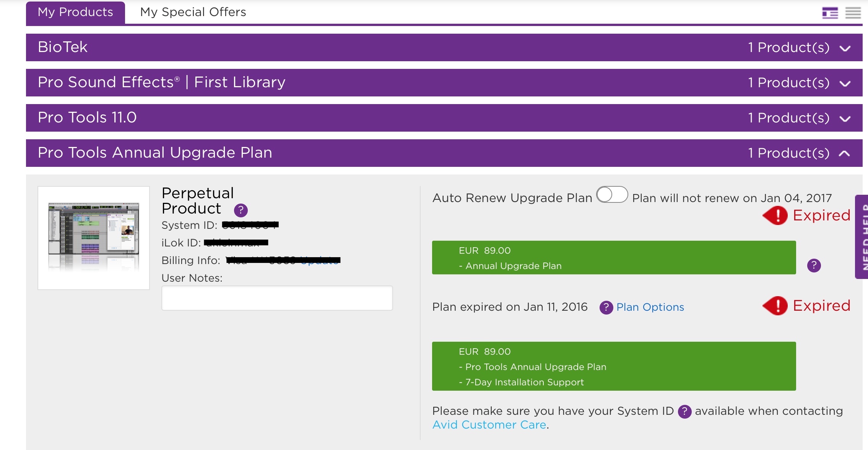
Task: Collapse Pro Tools Annual Upgrade Plan section
Action: click(845, 153)
